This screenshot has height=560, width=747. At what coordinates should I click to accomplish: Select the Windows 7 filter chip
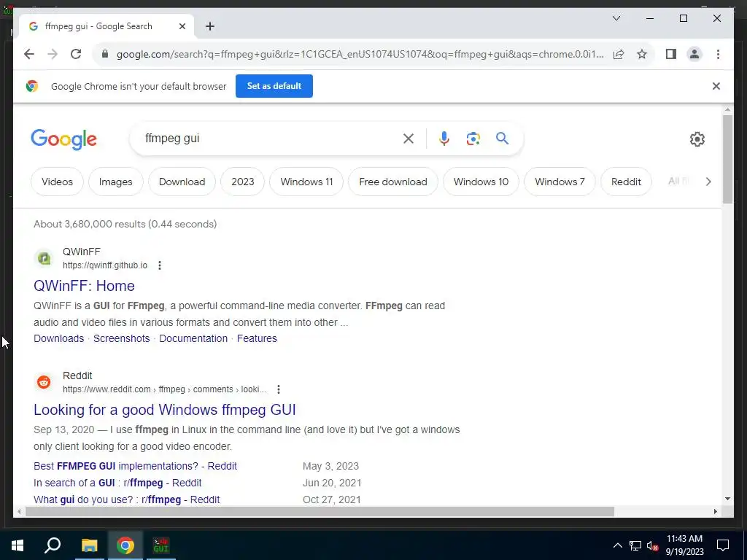tap(560, 182)
